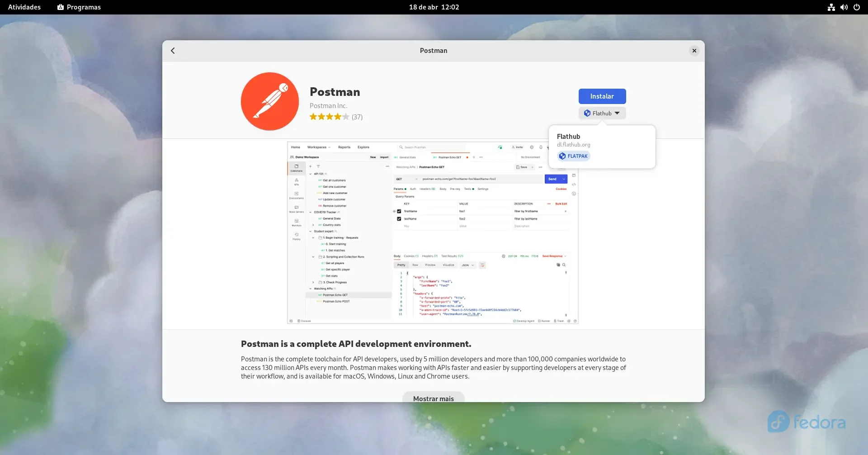This screenshot has width=868, height=455.
Task: Click the FLATPAK badge in popover
Action: tap(574, 156)
